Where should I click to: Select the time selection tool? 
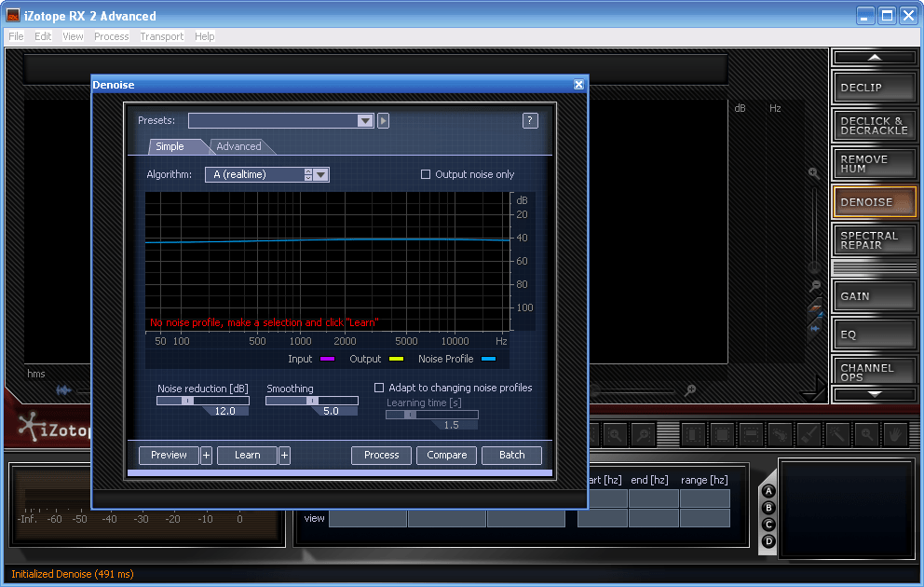pyautogui.click(x=693, y=435)
